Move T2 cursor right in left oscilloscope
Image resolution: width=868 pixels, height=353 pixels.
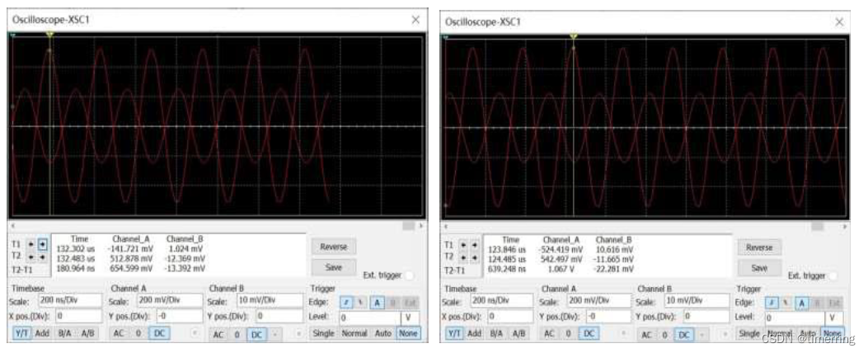pyautogui.click(x=42, y=257)
